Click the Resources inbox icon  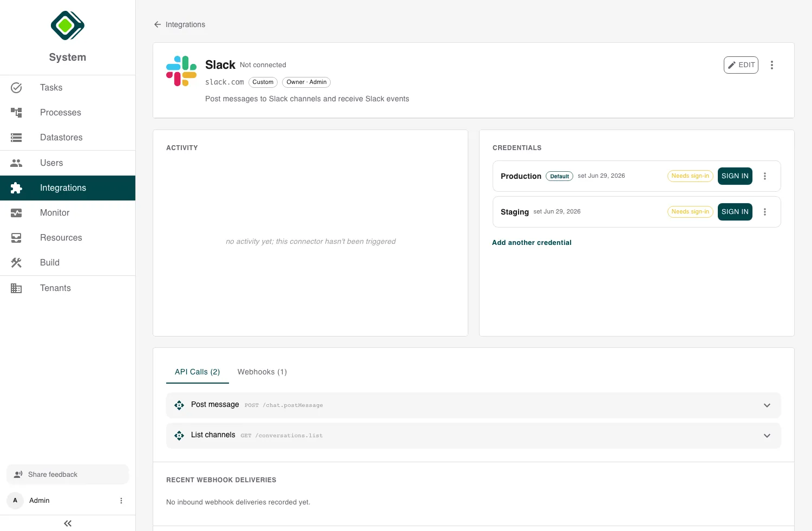16,238
